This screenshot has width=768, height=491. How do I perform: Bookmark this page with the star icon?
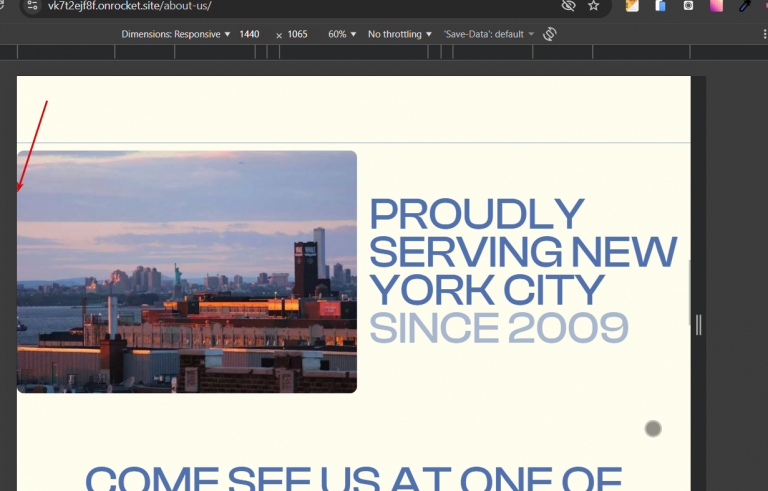(594, 6)
